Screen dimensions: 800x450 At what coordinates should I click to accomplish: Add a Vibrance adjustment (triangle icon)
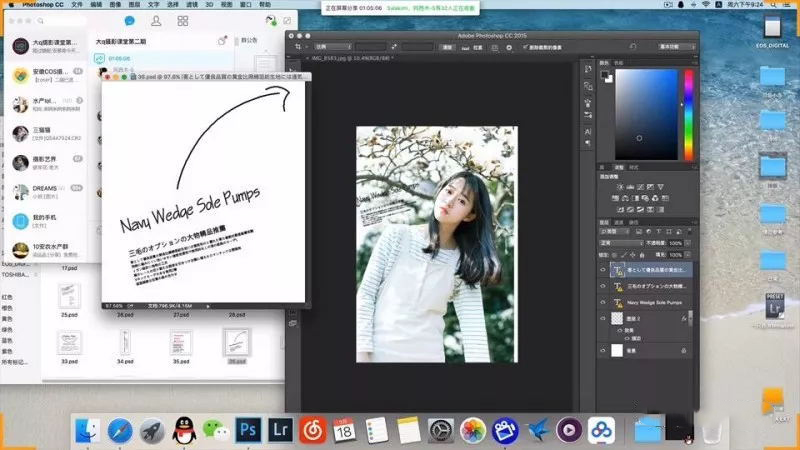tap(660, 187)
